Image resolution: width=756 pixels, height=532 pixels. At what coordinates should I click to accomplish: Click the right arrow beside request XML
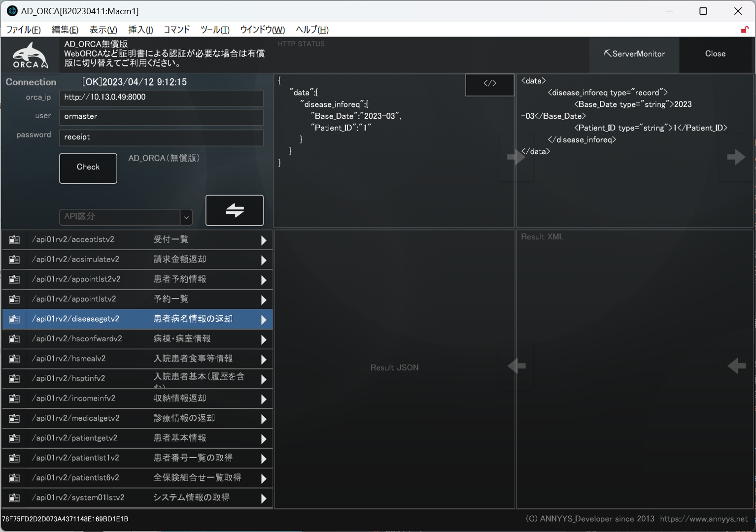pyautogui.click(x=736, y=157)
